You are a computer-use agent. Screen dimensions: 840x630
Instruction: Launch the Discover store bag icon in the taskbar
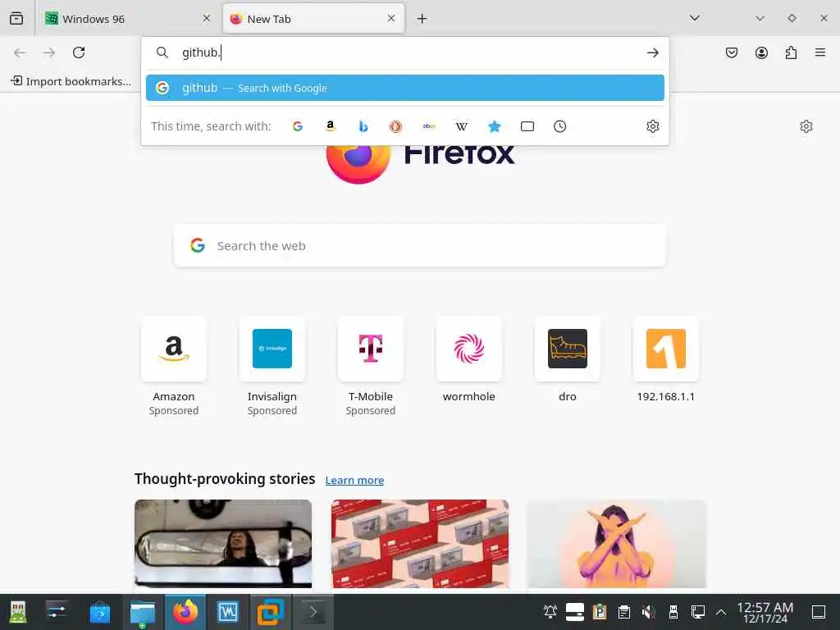point(99,612)
